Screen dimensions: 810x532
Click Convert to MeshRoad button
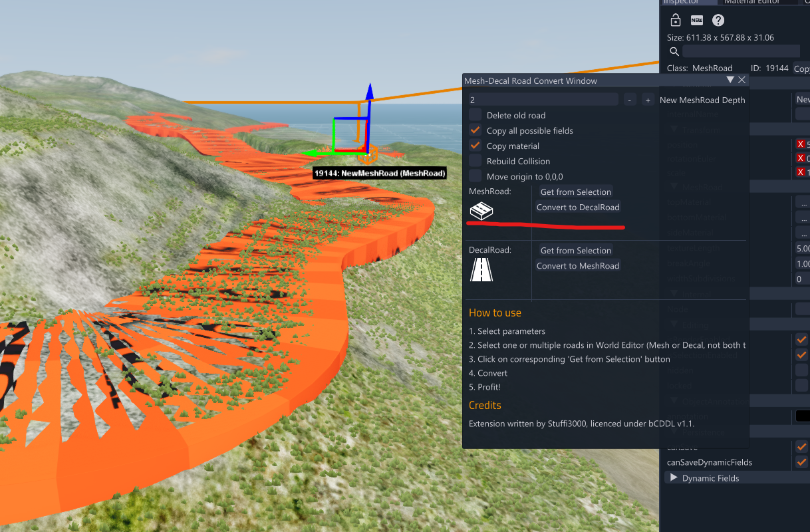(x=578, y=265)
